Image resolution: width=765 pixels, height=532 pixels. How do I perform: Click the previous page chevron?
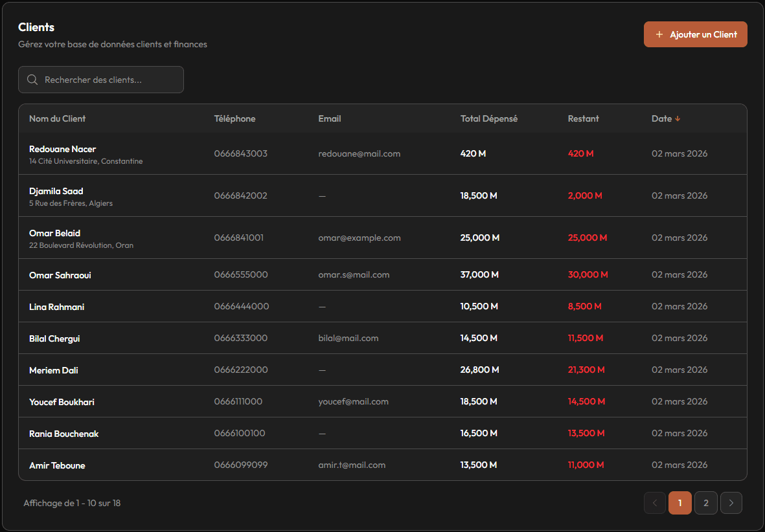(655, 503)
